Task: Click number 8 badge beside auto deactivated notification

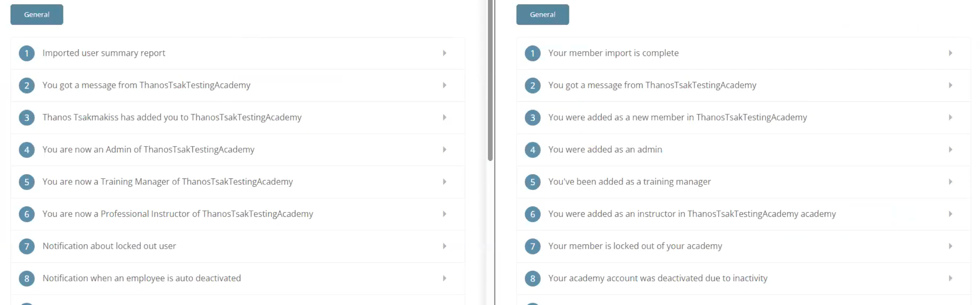Action: click(x=27, y=278)
